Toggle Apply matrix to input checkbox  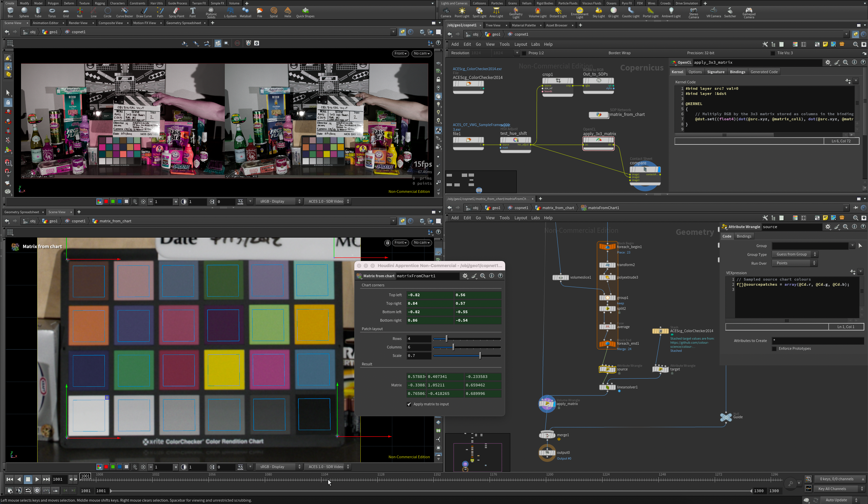[409, 404]
